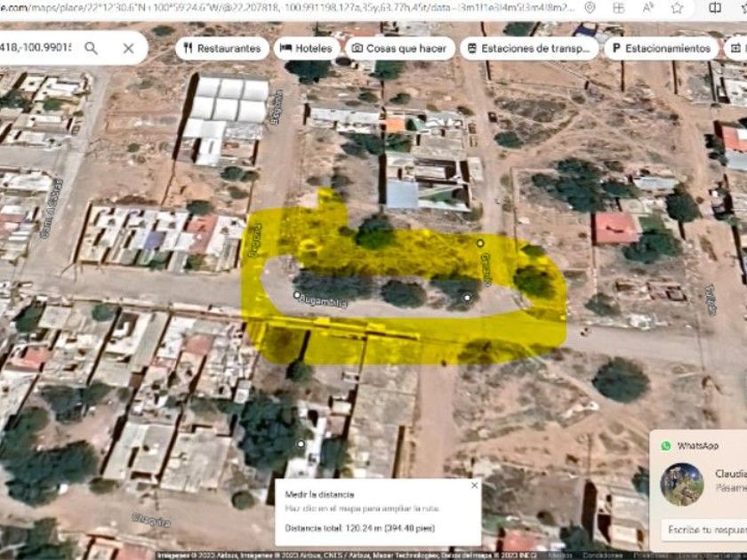
Task: Click the Distancia total 120.24 m text
Action: click(x=359, y=528)
